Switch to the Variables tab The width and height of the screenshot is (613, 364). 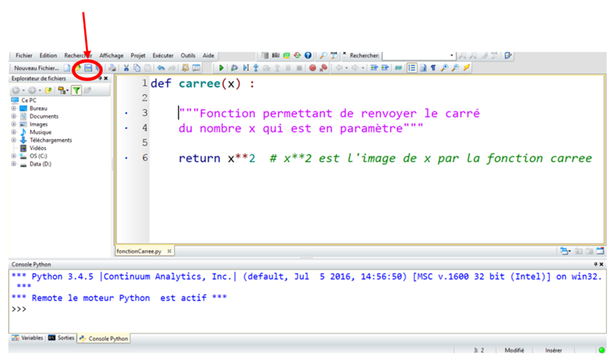click(x=27, y=339)
